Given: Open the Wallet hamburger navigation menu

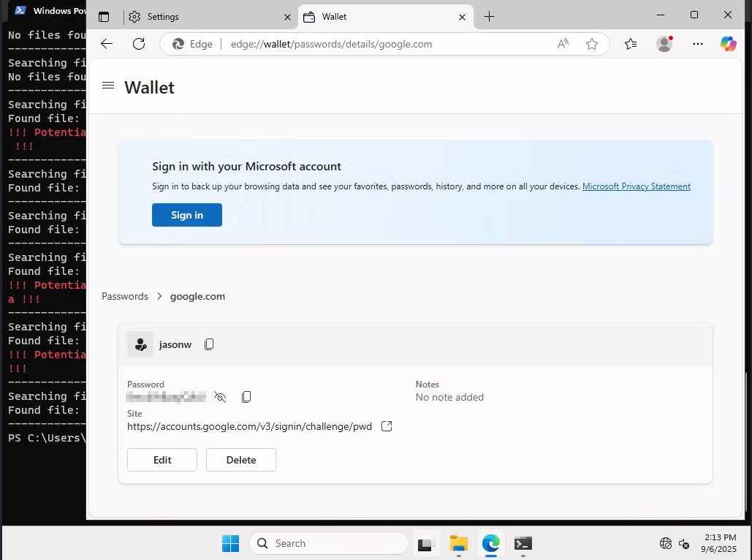Looking at the screenshot, I should [x=108, y=86].
